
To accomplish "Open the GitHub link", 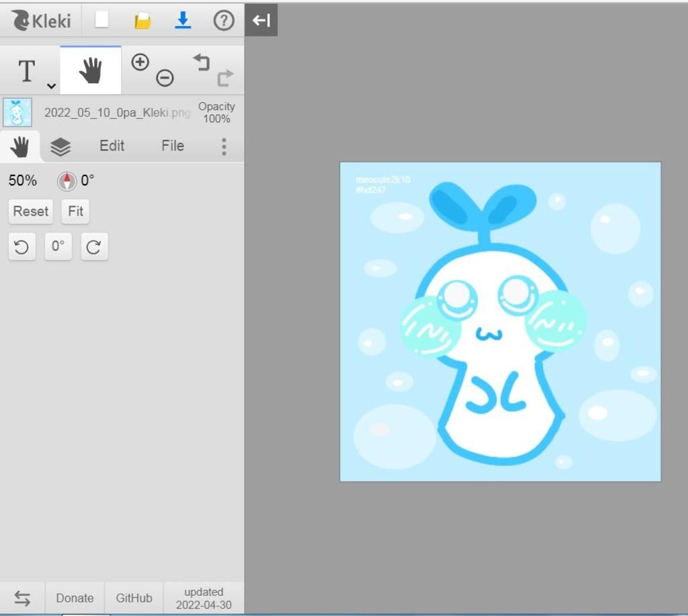I will pyautogui.click(x=134, y=598).
